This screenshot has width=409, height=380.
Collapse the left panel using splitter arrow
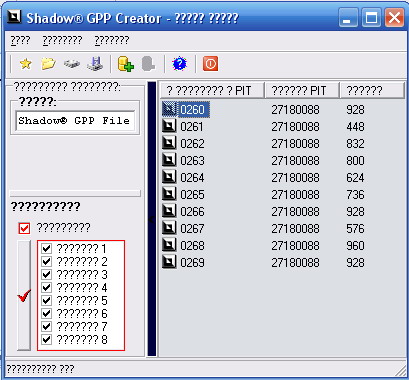coord(152,219)
